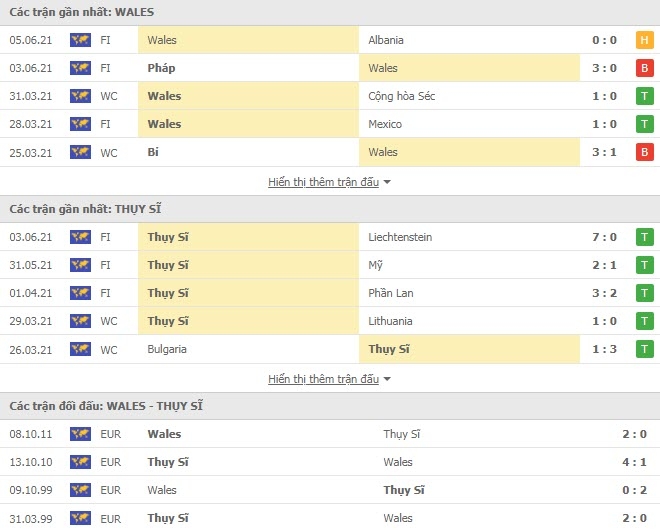Click the flag icon on the 08.10.11 EUR match
The width and height of the screenshot is (660, 531).
(x=80, y=434)
